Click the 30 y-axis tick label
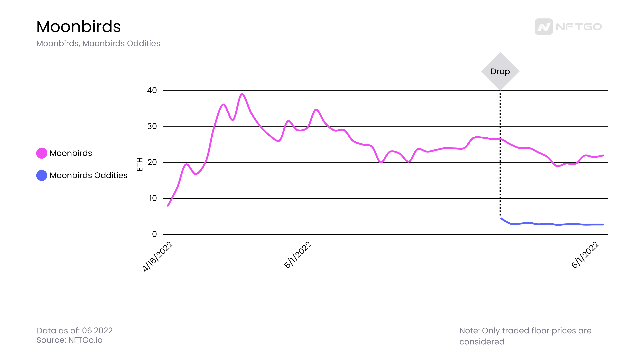 [152, 126]
